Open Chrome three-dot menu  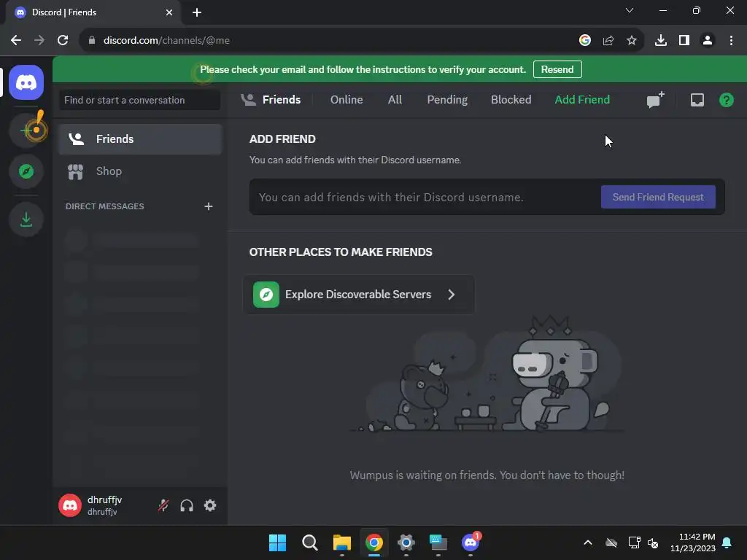pyautogui.click(x=731, y=41)
